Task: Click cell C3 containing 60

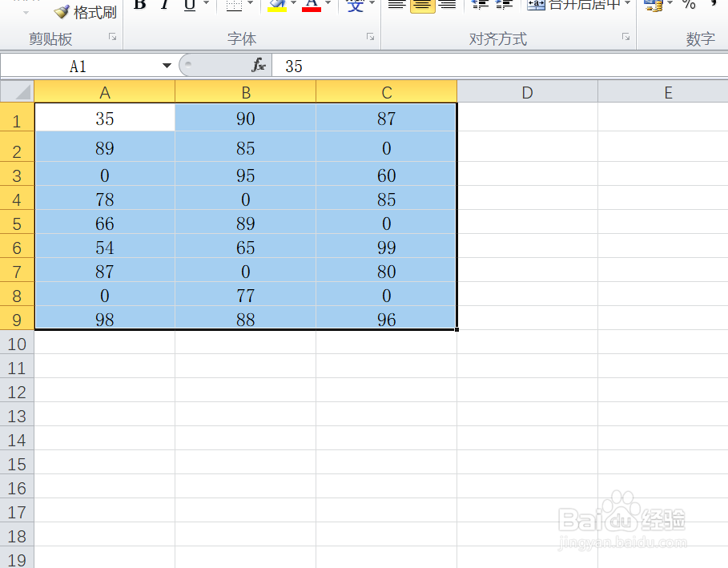Action: (386, 174)
